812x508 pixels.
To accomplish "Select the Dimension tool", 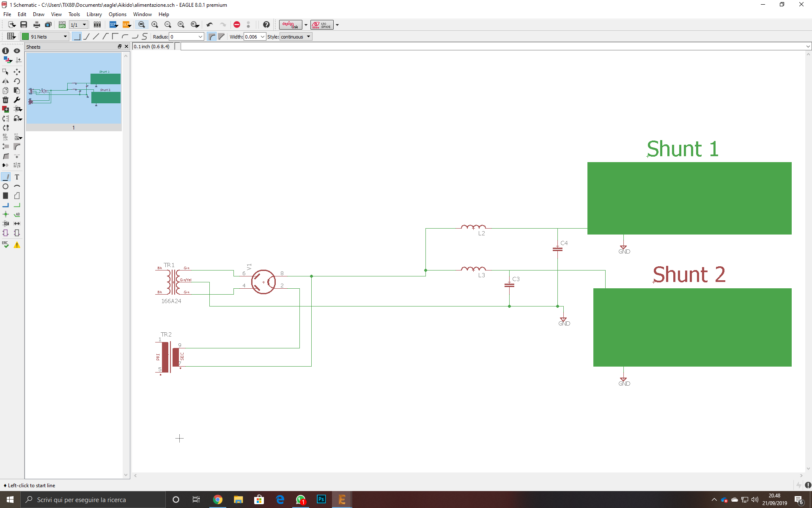I will (17, 224).
